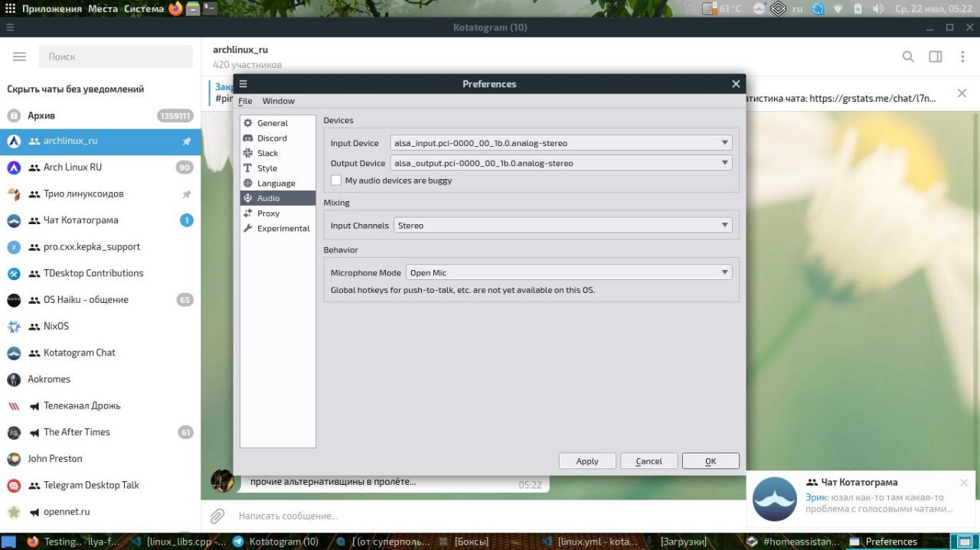The width and height of the screenshot is (980, 550).
Task: Open Experimental preferences section
Action: [277, 229]
